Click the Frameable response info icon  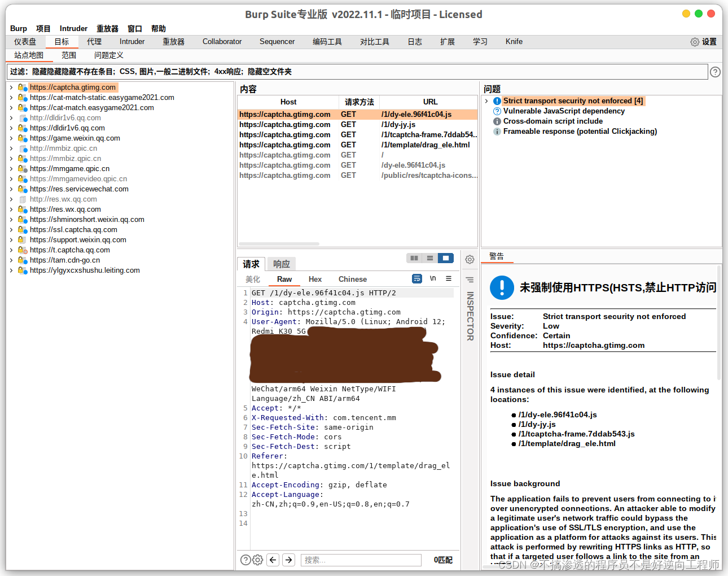(497, 132)
